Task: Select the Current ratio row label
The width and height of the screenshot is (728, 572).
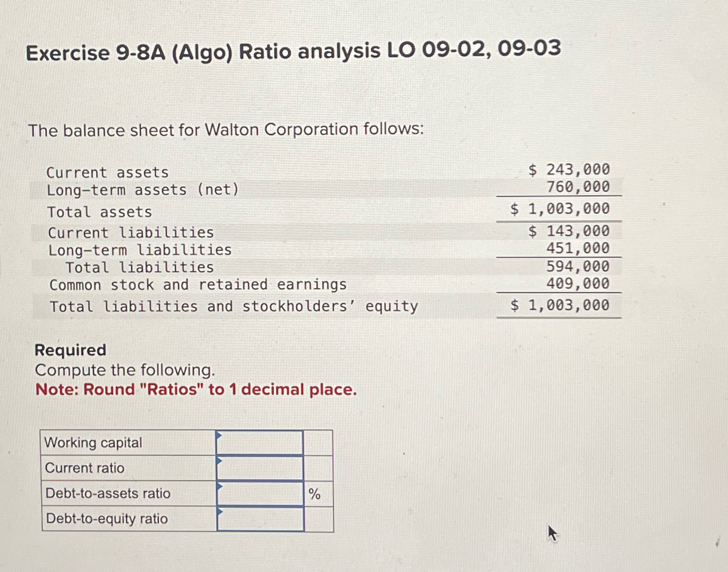Action: pos(84,468)
